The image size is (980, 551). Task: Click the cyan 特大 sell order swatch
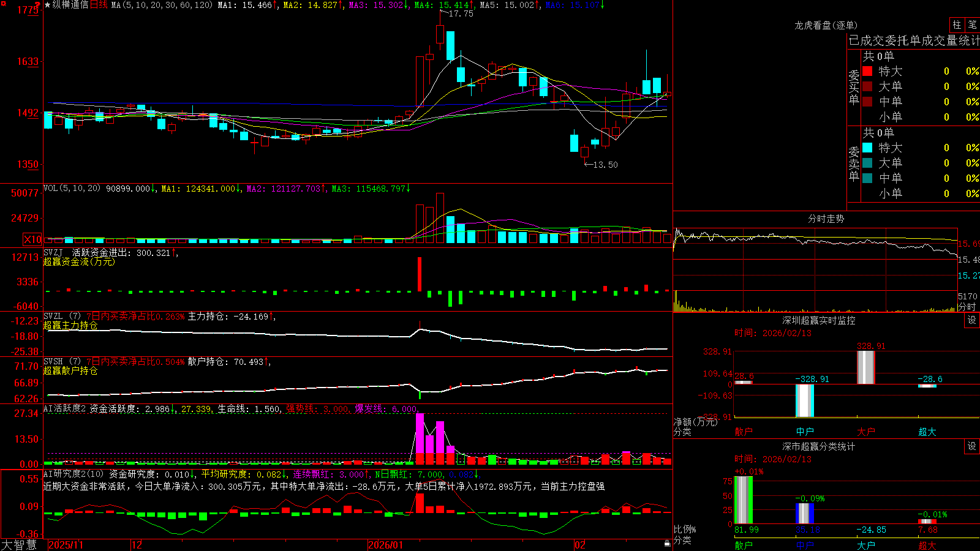(x=867, y=148)
